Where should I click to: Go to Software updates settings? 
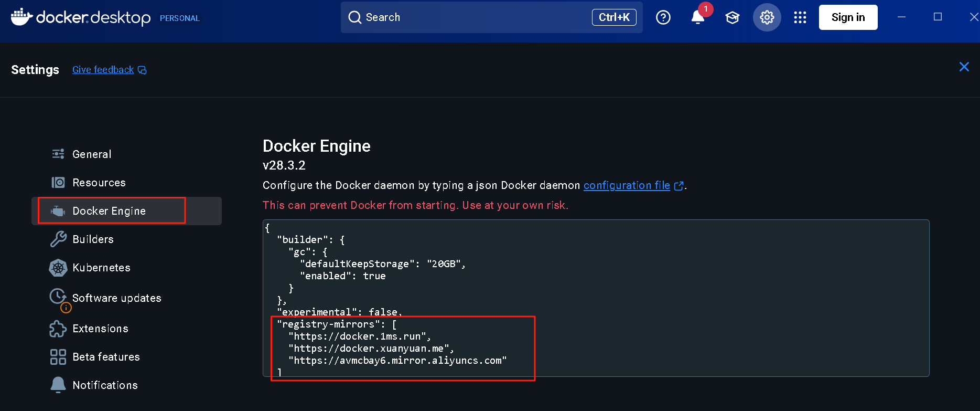point(116,298)
